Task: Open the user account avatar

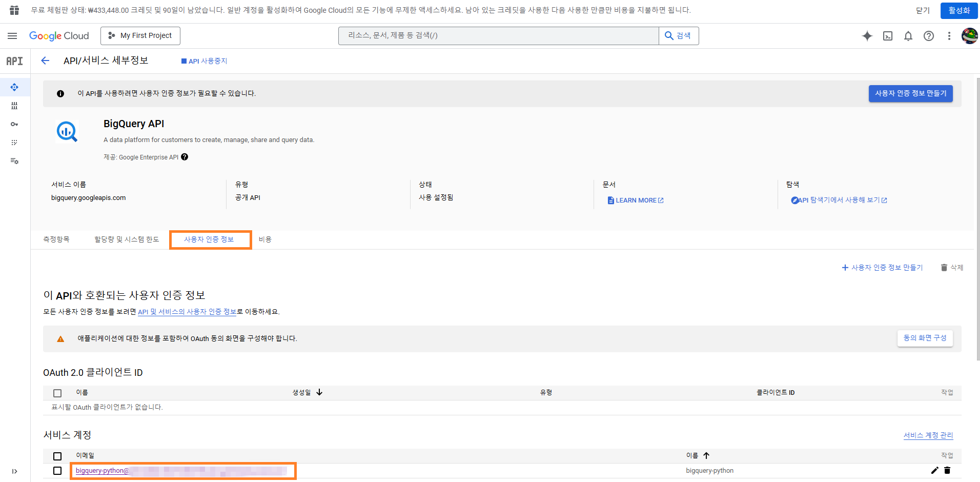Action: click(969, 36)
